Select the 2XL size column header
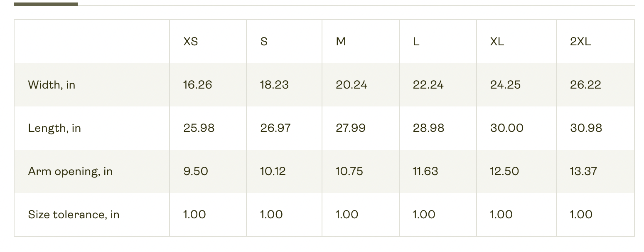The width and height of the screenshot is (644, 252). [x=580, y=42]
